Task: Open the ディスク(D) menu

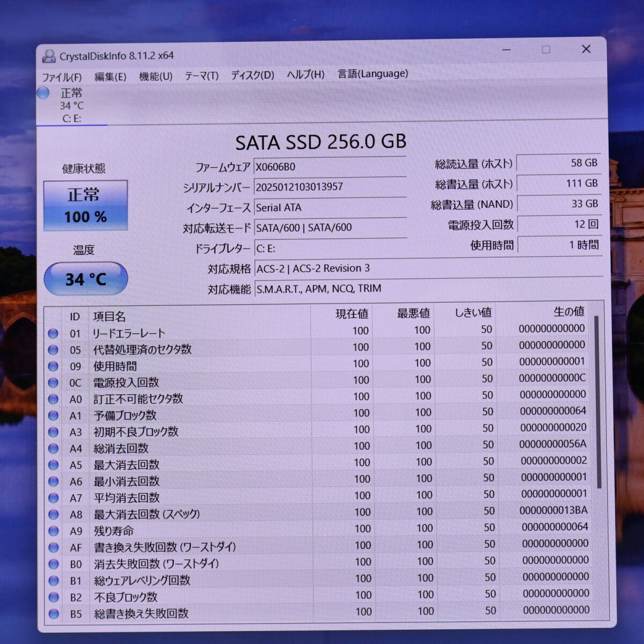Action: 252,75
